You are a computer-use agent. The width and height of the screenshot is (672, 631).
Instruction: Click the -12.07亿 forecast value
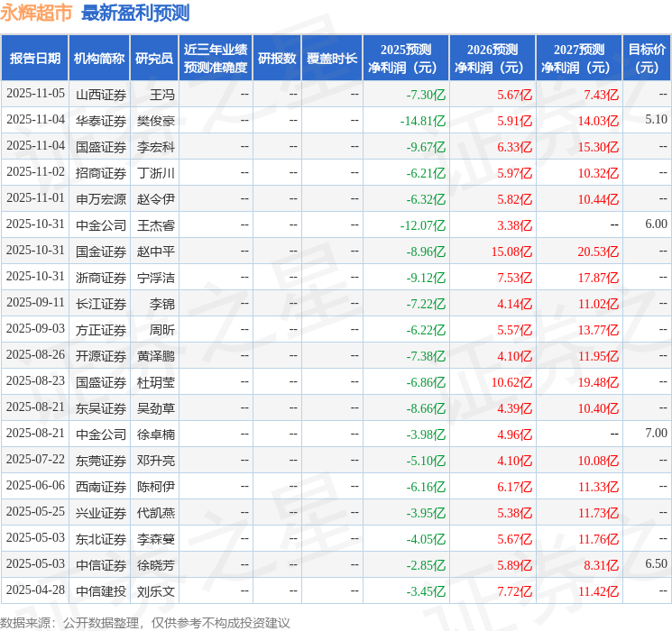pos(422,224)
